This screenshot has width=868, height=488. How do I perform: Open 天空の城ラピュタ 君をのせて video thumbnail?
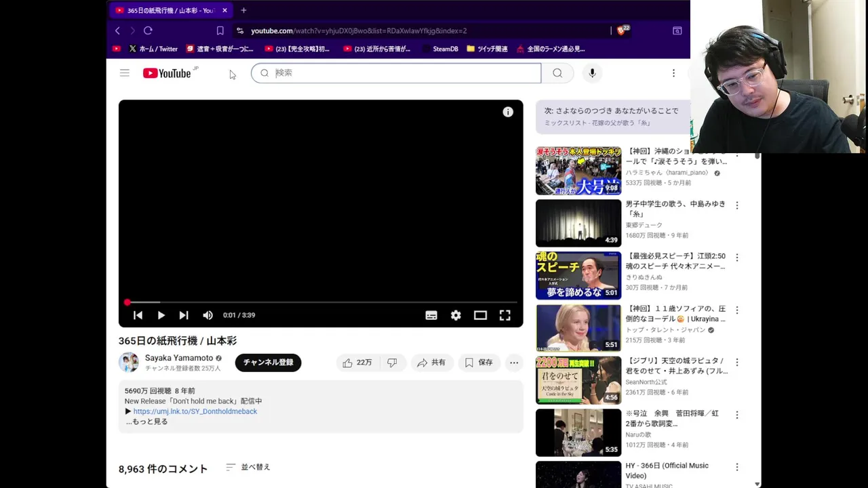pyautogui.click(x=578, y=380)
